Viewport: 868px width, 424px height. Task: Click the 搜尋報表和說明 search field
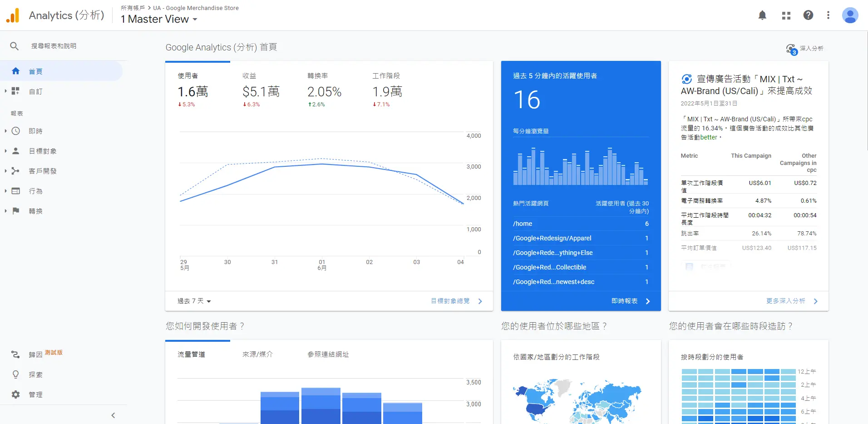(54, 46)
